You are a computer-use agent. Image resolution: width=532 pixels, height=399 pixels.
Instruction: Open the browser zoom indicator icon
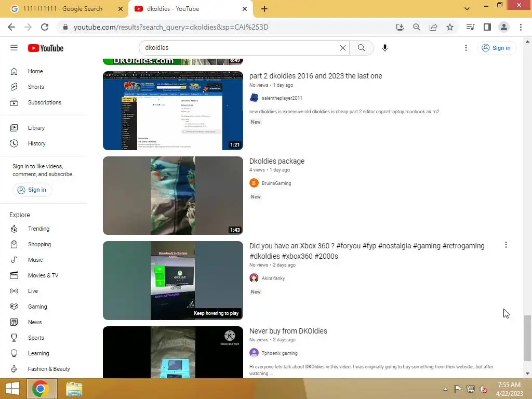click(417, 27)
